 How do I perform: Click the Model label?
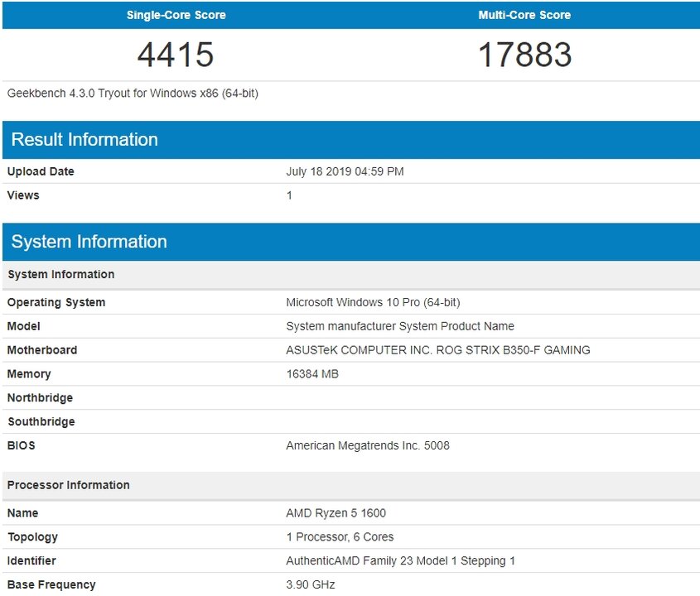click(24, 326)
